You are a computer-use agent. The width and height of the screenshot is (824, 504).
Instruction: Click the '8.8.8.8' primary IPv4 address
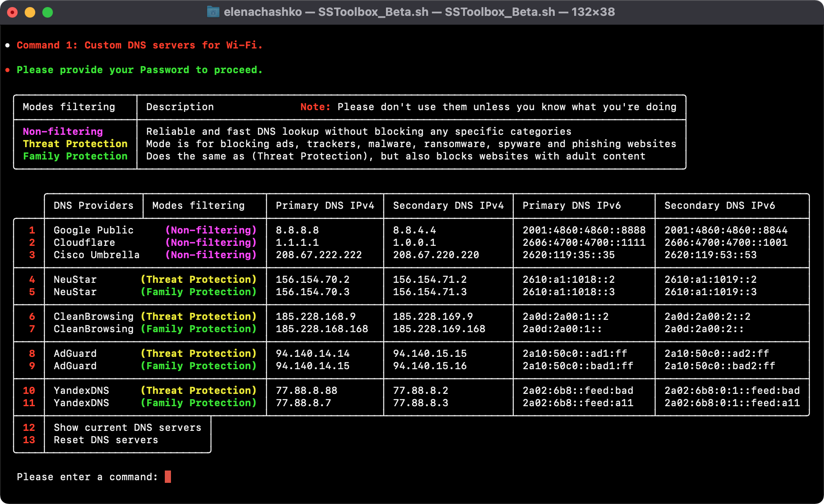click(x=297, y=230)
